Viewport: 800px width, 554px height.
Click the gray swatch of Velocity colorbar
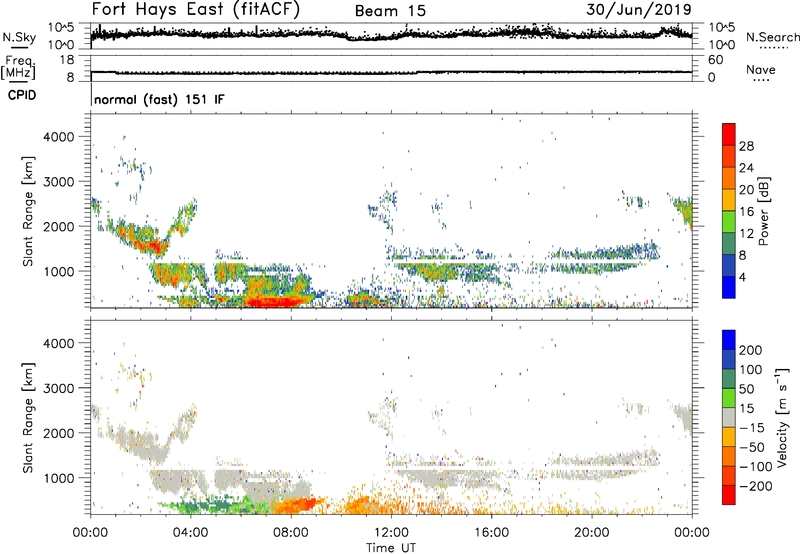[x=729, y=417]
